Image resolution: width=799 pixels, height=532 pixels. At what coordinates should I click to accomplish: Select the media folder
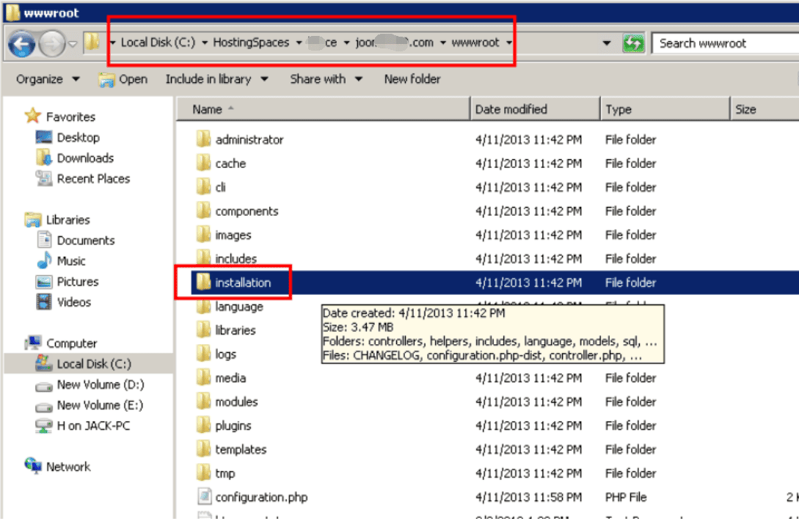click(x=221, y=378)
